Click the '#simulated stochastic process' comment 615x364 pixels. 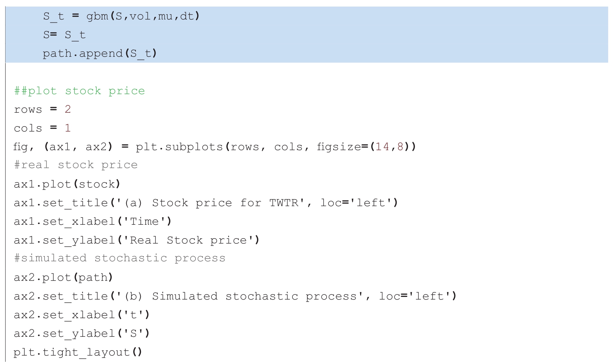pos(119,258)
